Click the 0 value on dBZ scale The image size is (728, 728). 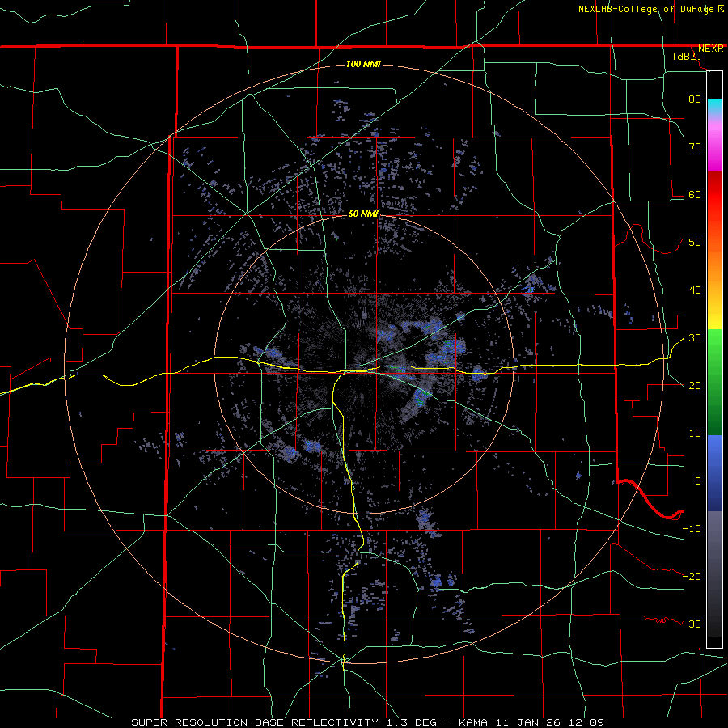point(698,481)
